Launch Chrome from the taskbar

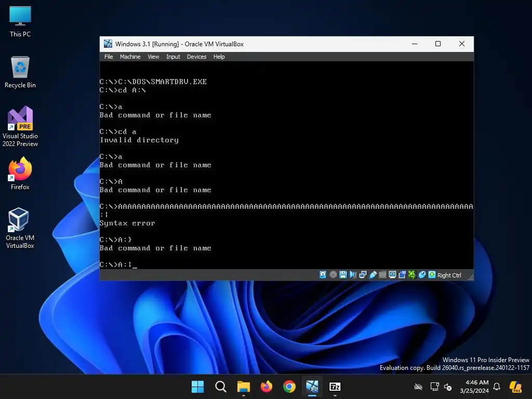[289, 387]
